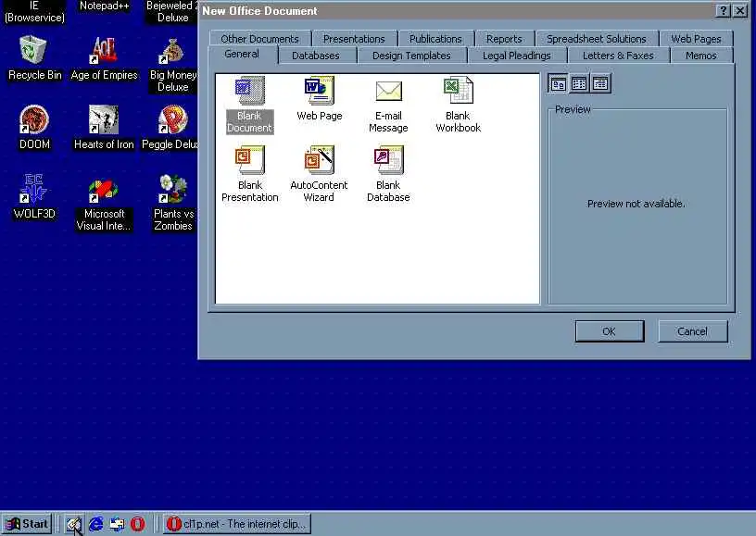Switch to the Publications tab
Image resolution: width=756 pixels, height=536 pixels.
click(435, 39)
